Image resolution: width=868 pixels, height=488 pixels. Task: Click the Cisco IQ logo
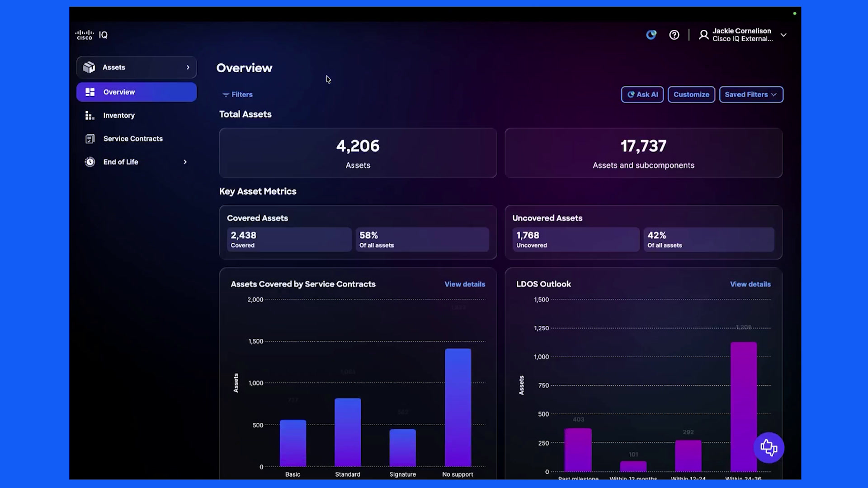tap(91, 35)
